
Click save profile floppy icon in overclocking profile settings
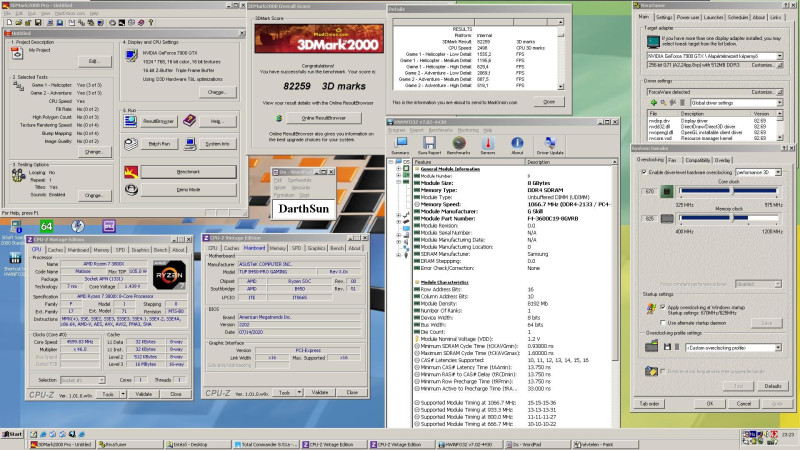click(667, 347)
